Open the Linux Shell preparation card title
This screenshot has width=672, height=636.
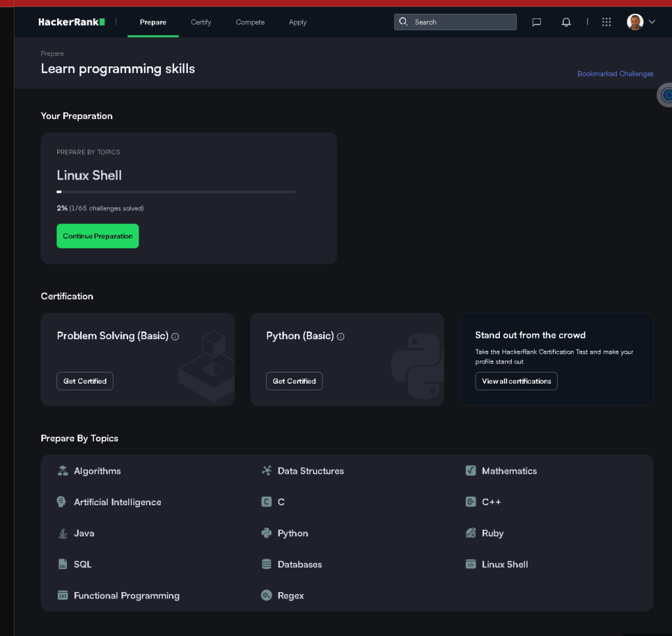(89, 175)
